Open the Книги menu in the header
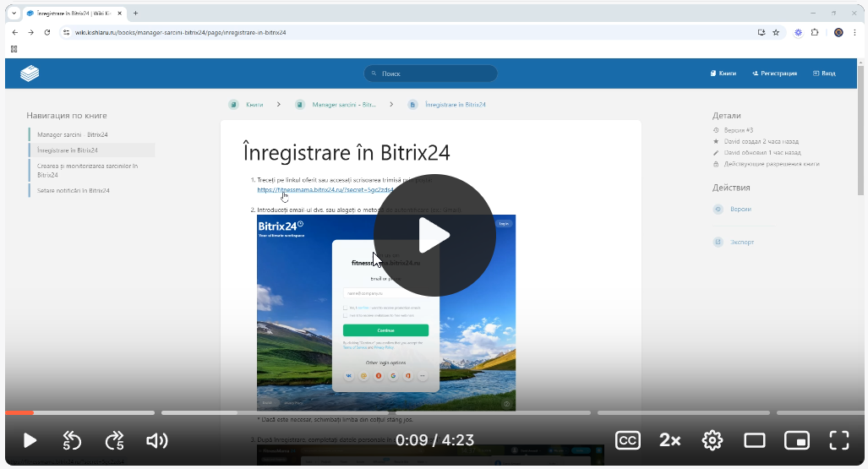 click(x=723, y=73)
